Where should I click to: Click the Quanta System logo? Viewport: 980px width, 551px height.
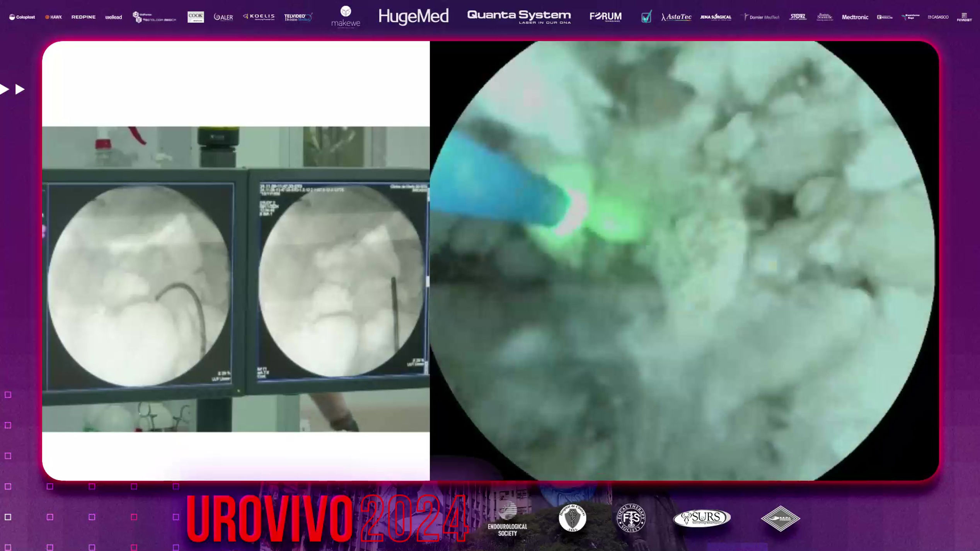tap(519, 17)
